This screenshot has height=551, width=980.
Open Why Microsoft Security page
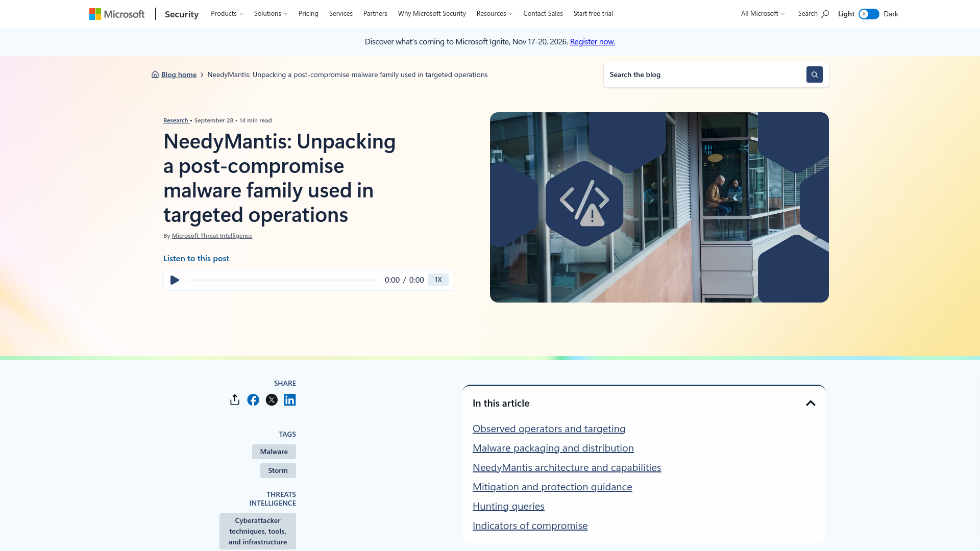pyautogui.click(x=432, y=13)
